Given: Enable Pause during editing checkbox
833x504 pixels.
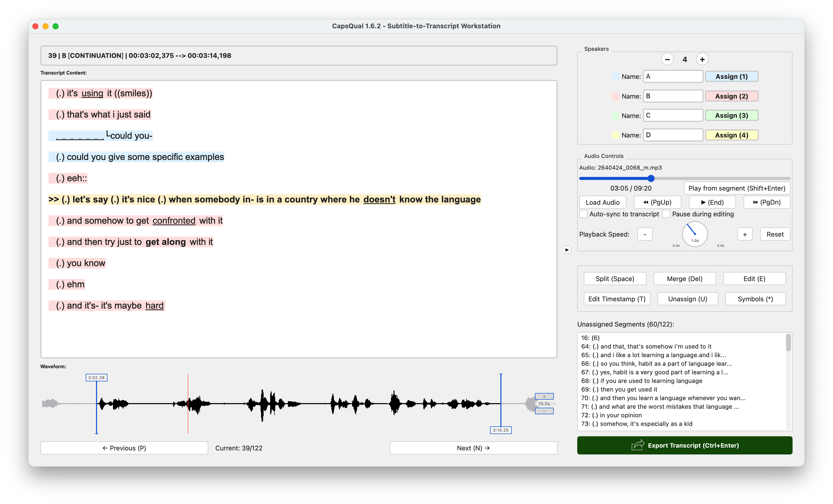Looking at the screenshot, I should (666, 214).
